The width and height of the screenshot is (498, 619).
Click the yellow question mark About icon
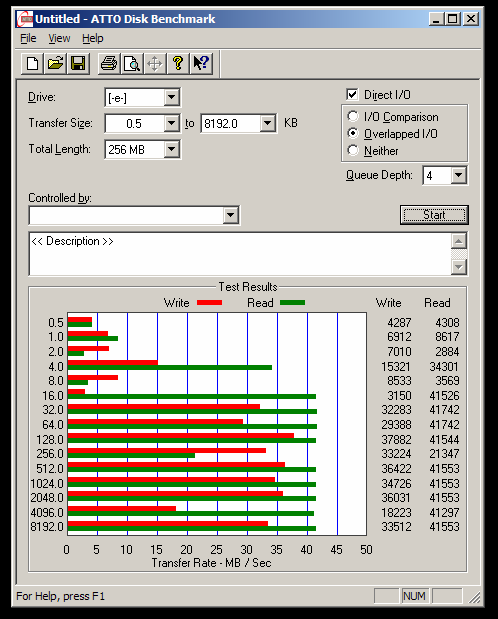(x=178, y=64)
